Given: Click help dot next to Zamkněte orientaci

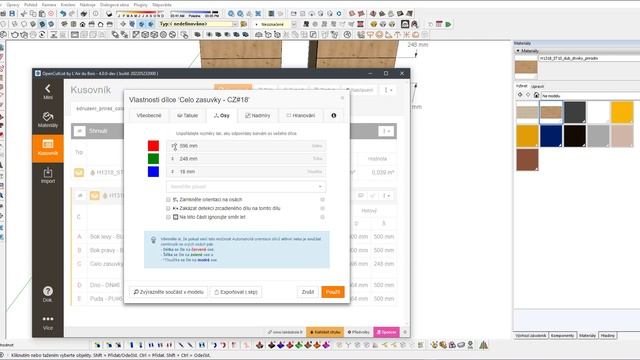Looking at the screenshot, I should click(x=322, y=200).
